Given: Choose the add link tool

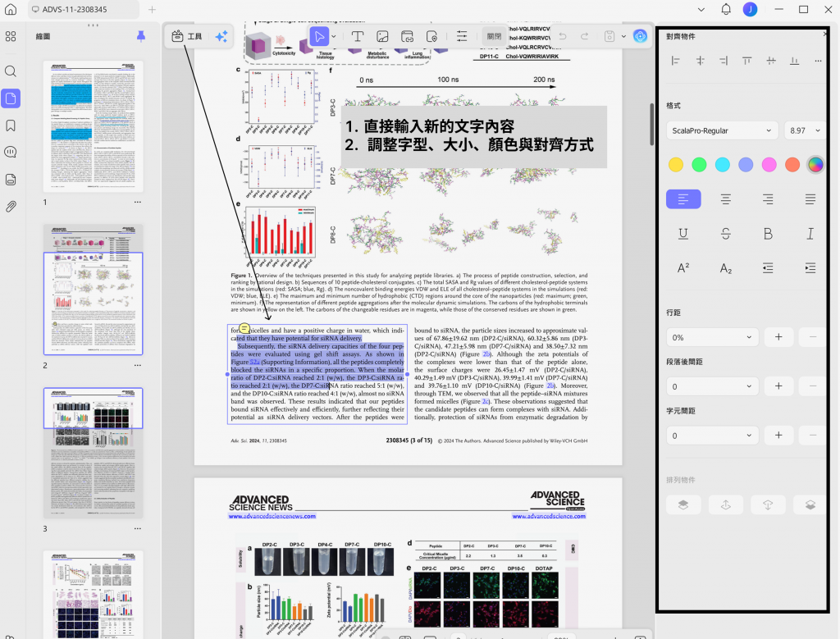Looking at the screenshot, I should [407, 36].
